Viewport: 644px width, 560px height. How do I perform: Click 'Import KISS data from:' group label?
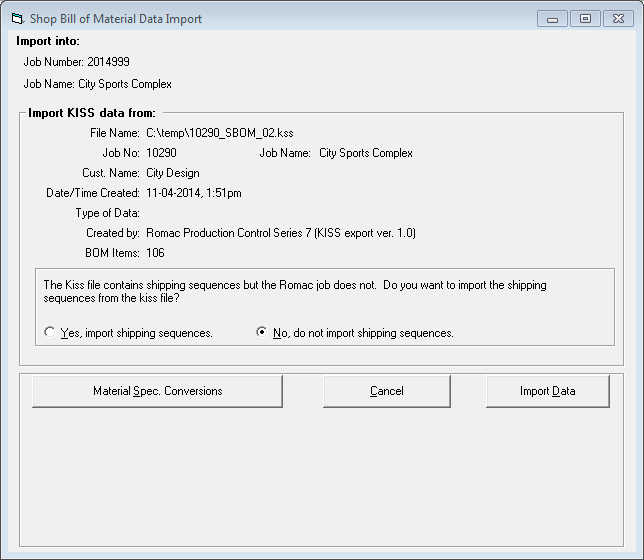92,113
